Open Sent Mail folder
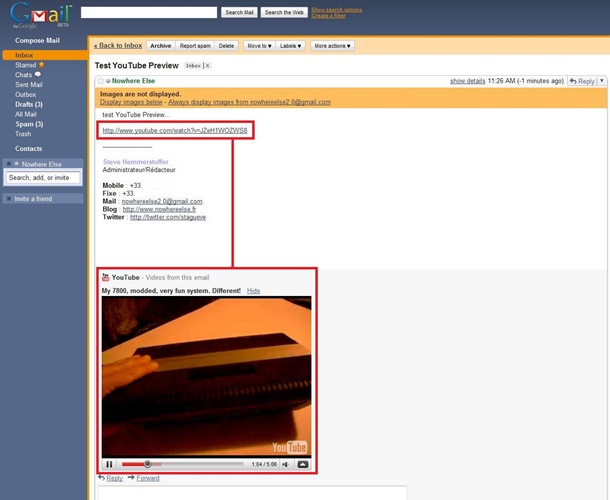 click(29, 85)
